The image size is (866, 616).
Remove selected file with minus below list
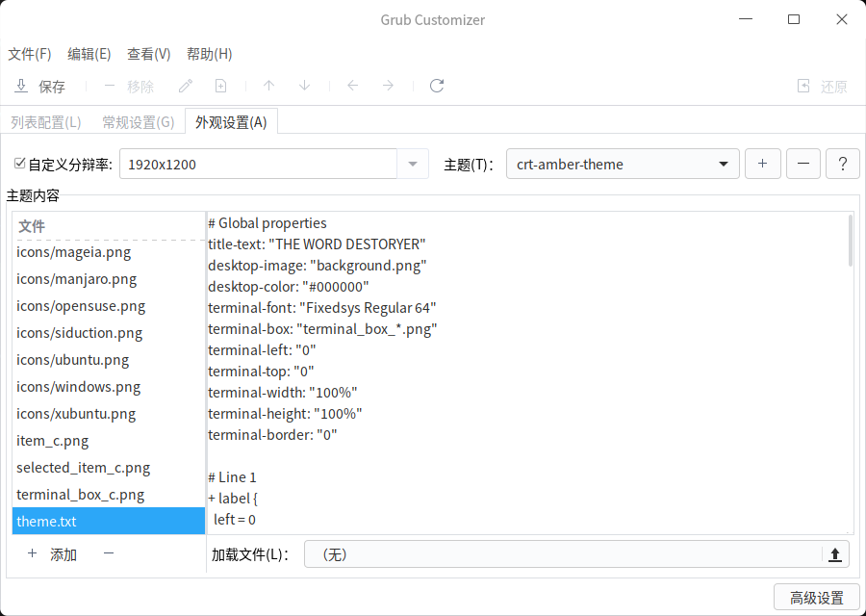tap(109, 553)
